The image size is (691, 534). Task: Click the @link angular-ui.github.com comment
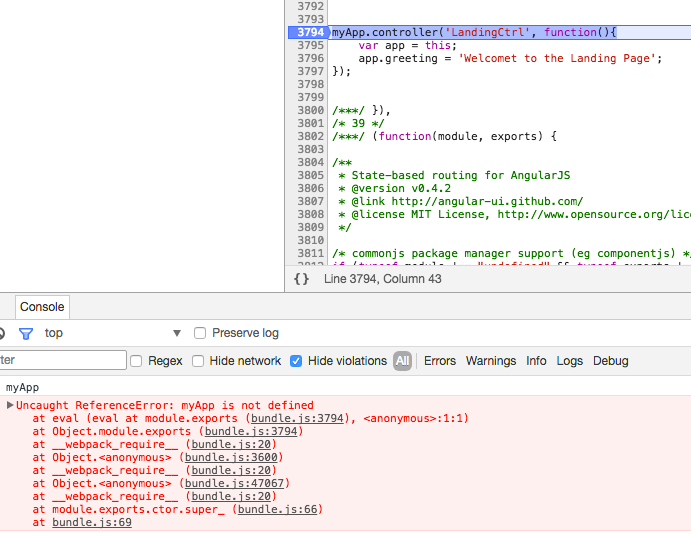[x=461, y=201]
